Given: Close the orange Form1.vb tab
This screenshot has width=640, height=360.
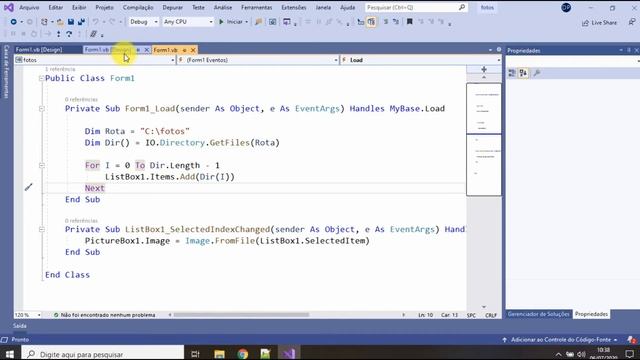Looking at the screenshot, I should (193, 50).
